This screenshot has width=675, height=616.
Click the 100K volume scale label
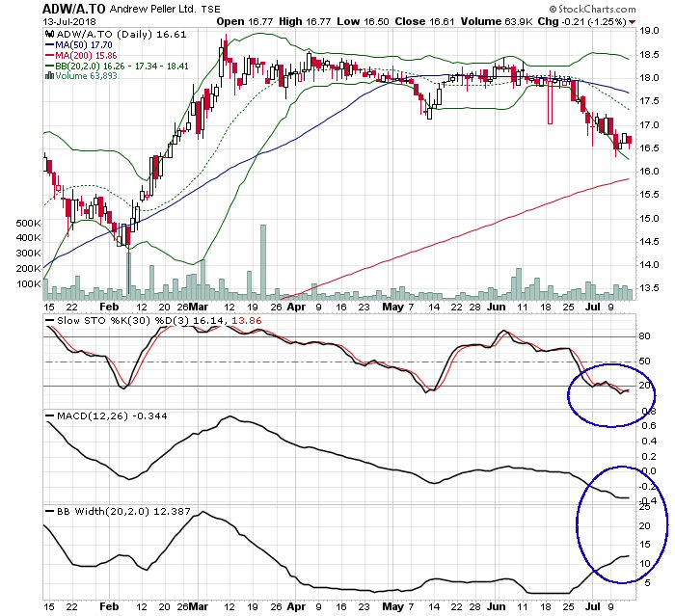tap(28, 284)
